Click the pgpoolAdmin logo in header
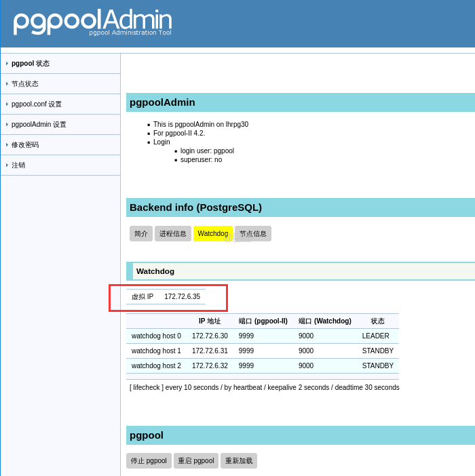The width and height of the screenshot is (475, 476). [92, 22]
